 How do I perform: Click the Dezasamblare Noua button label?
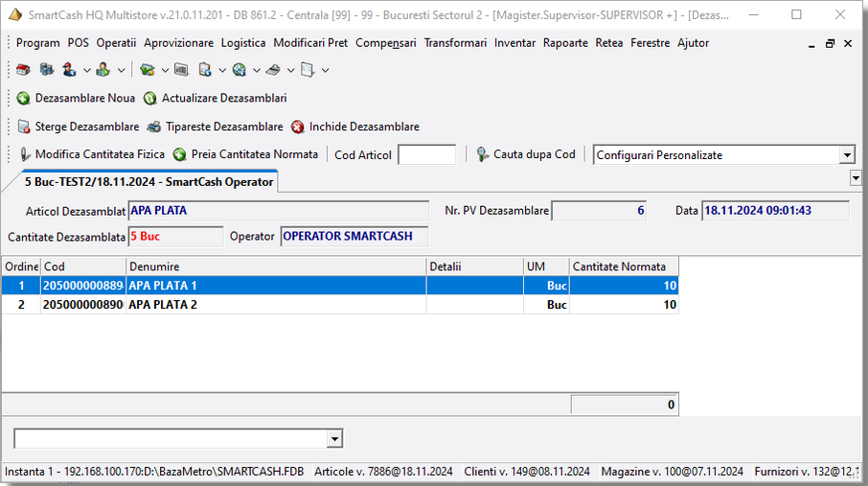[85, 98]
